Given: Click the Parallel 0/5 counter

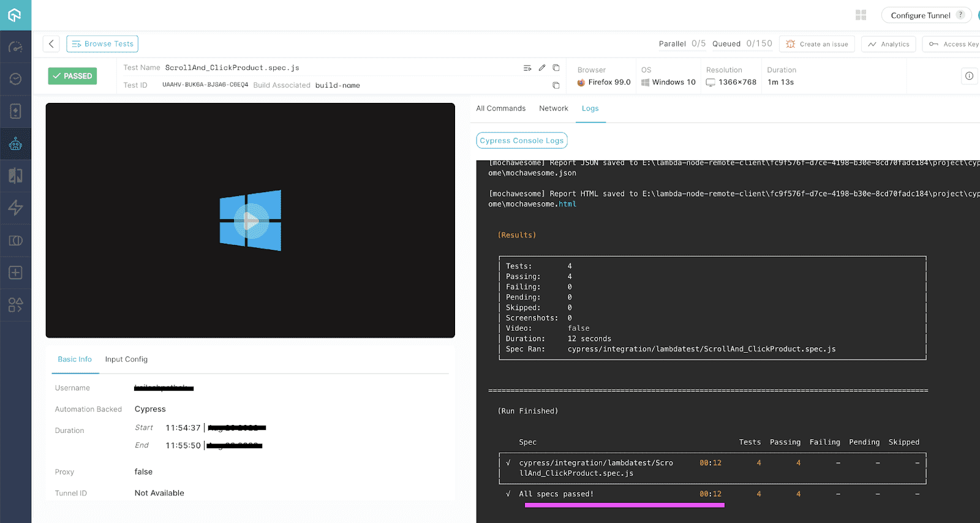Looking at the screenshot, I should point(682,43).
